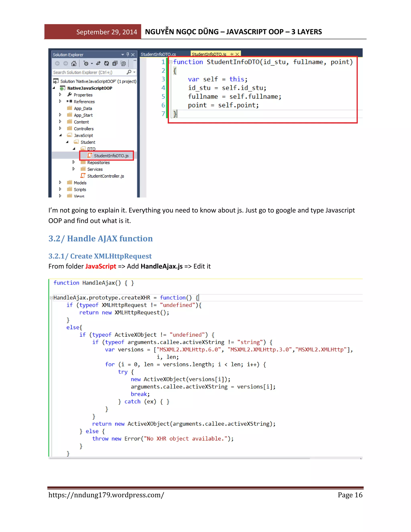Click the StudentController.js file icon
The image size is (411, 532).
(83, 176)
